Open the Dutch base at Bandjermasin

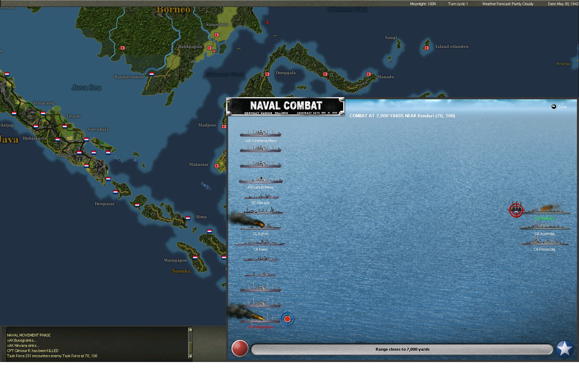[151, 74]
